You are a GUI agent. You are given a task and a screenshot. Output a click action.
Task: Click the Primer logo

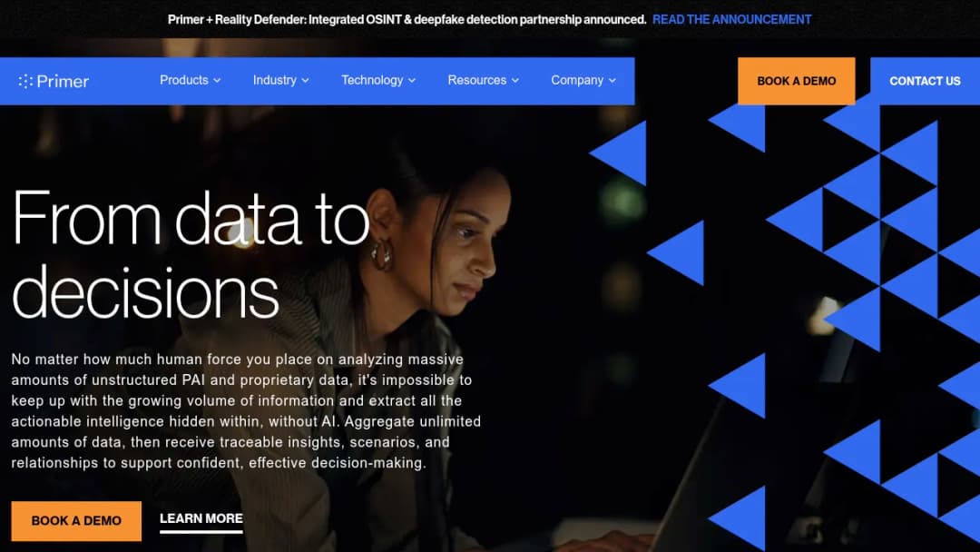click(54, 82)
